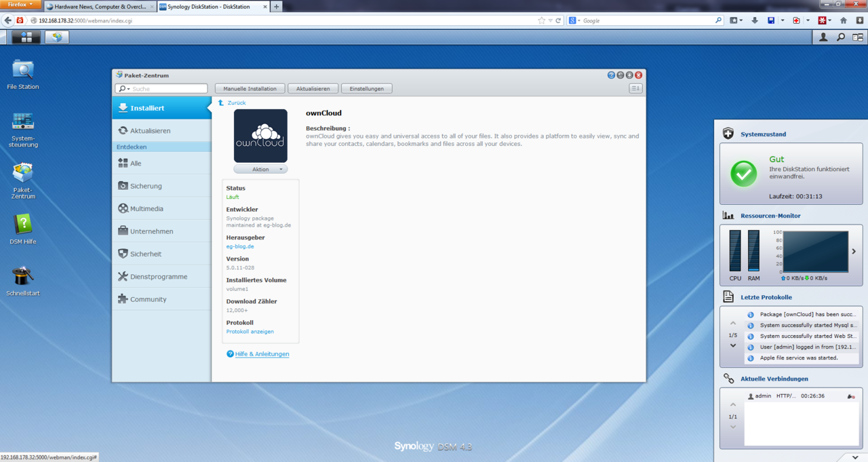Browse the Sicherung category
This screenshot has height=462, width=868.
162,186
